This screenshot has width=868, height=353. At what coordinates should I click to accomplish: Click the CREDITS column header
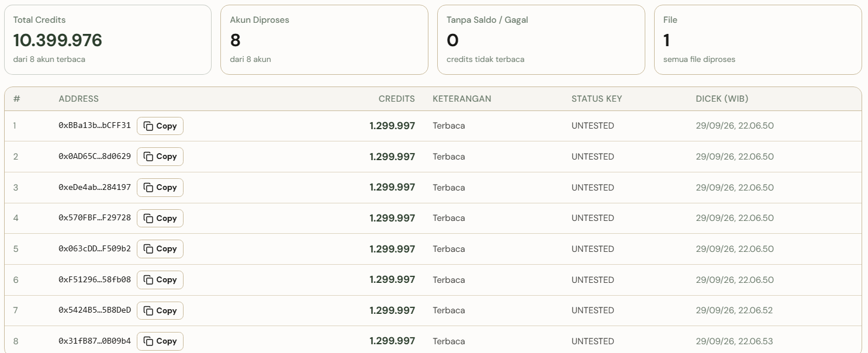point(397,99)
